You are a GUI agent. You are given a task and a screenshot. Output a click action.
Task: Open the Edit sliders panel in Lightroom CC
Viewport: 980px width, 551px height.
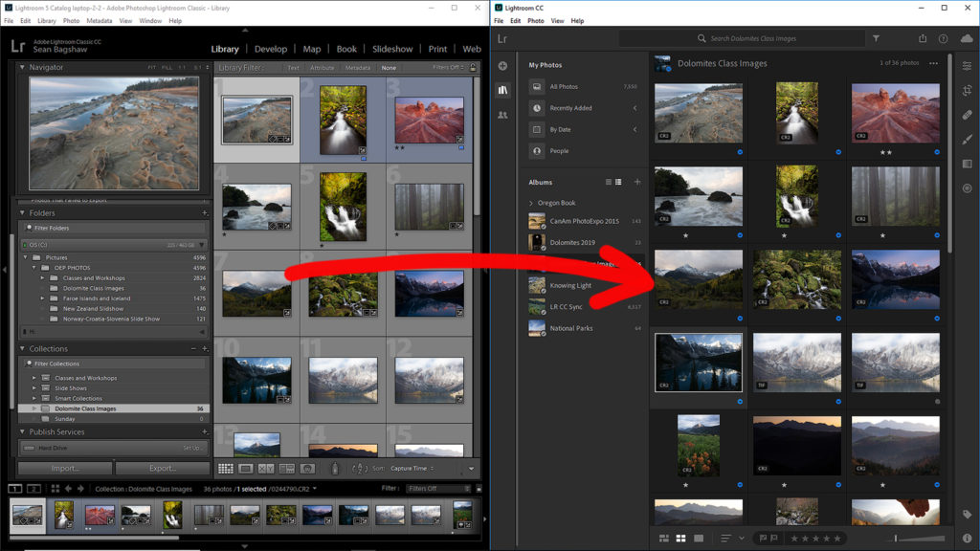[967, 66]
